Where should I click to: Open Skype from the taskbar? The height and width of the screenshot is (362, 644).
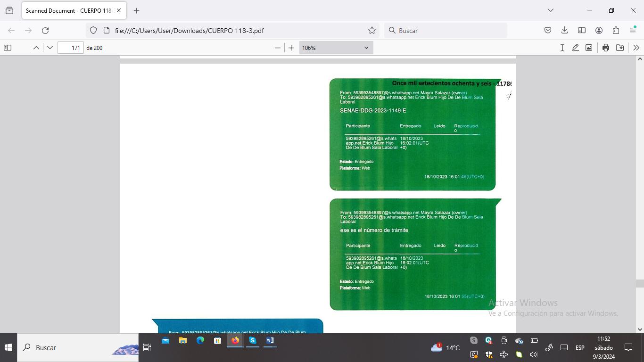tap(252, 340)
